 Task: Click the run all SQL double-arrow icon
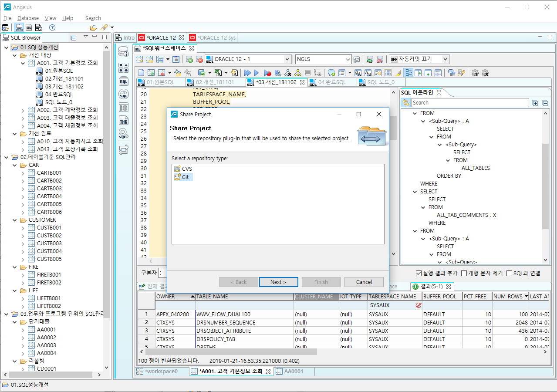247,73
